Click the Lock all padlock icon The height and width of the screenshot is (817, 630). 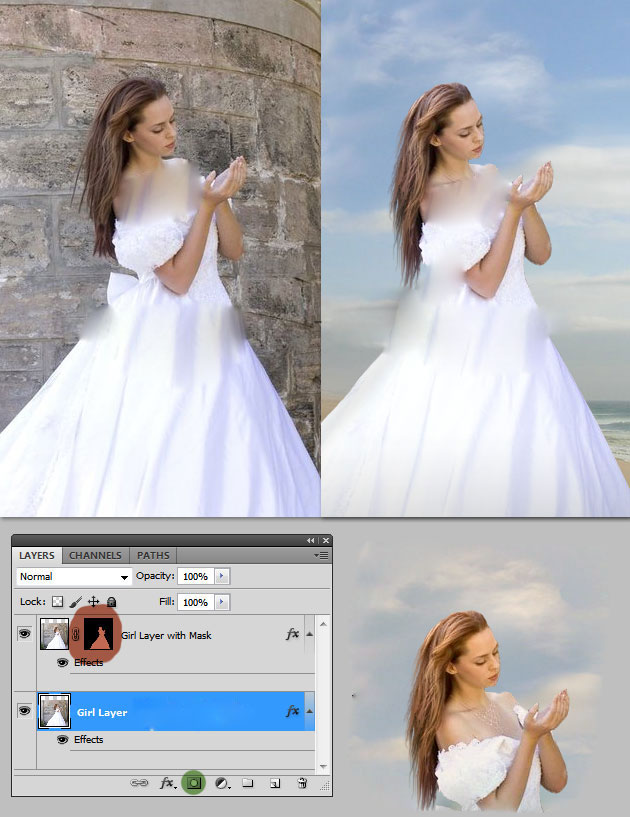click(x=111, y=602)
